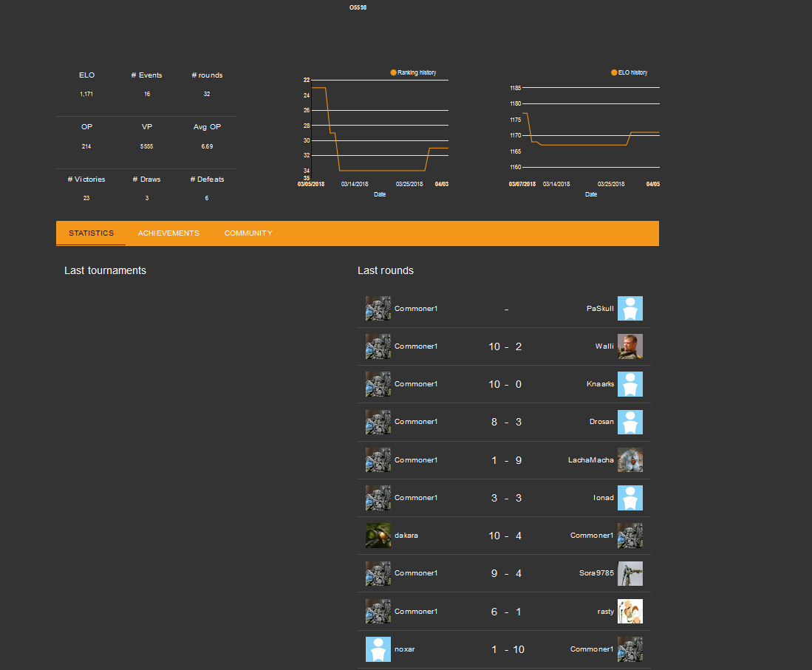Click the O5598 label at top

pos(358,7)
